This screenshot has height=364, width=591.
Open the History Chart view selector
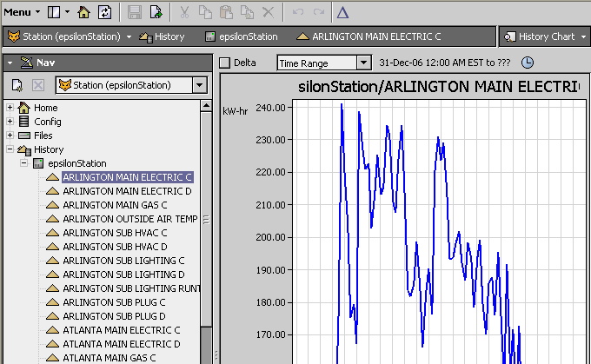(544, 36)
